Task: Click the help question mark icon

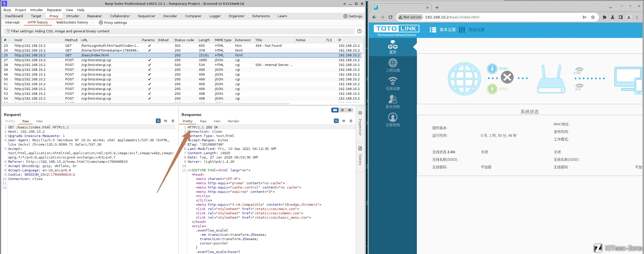Action: click(x=359, y=31)
